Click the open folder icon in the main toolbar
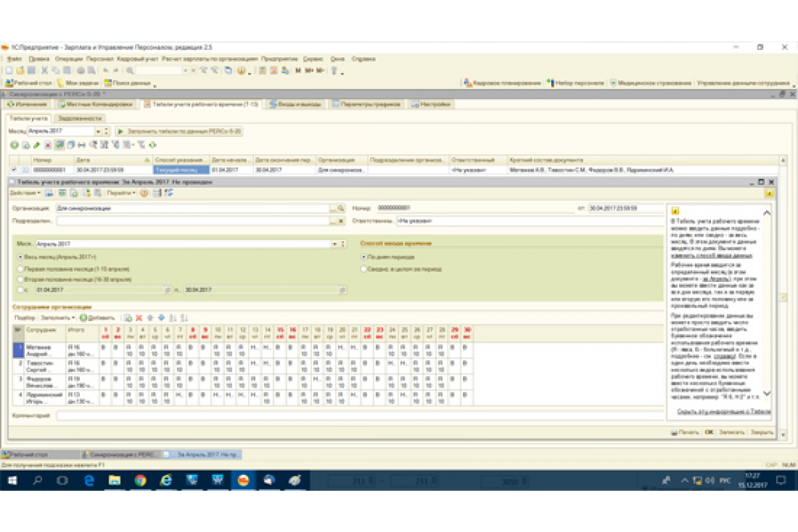The width and height of the screenshot is (798, 532). pyautogui.click(x=21, y=70)
